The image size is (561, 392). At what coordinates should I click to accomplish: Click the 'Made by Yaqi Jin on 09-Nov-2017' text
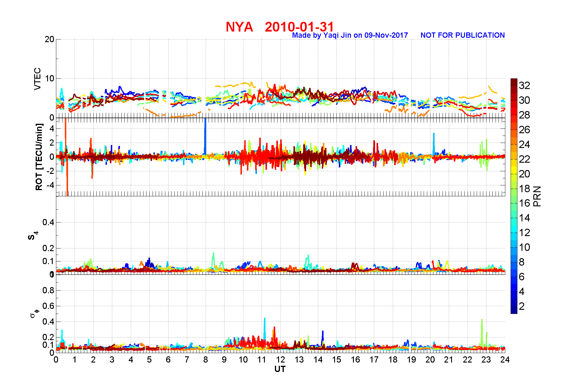pyautogui.click(x=350, y=35)
